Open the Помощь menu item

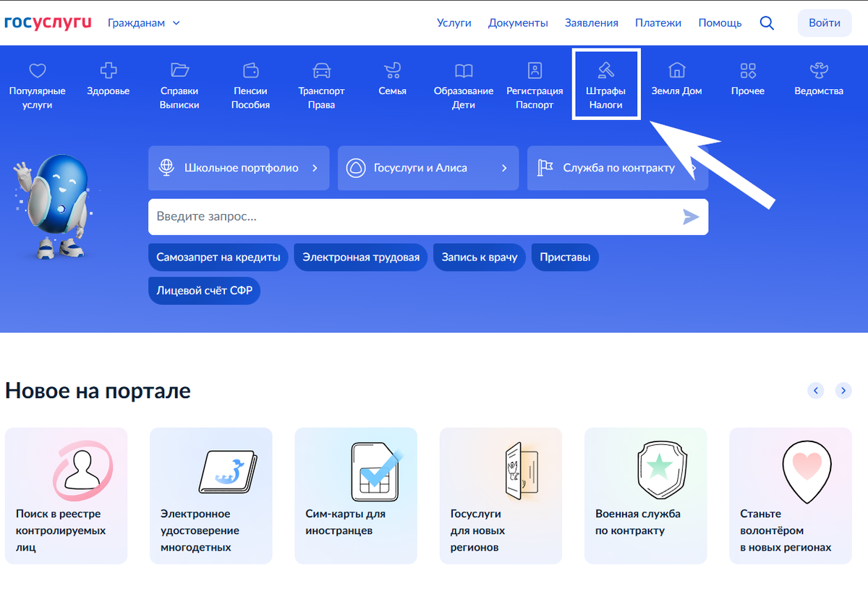720,23
